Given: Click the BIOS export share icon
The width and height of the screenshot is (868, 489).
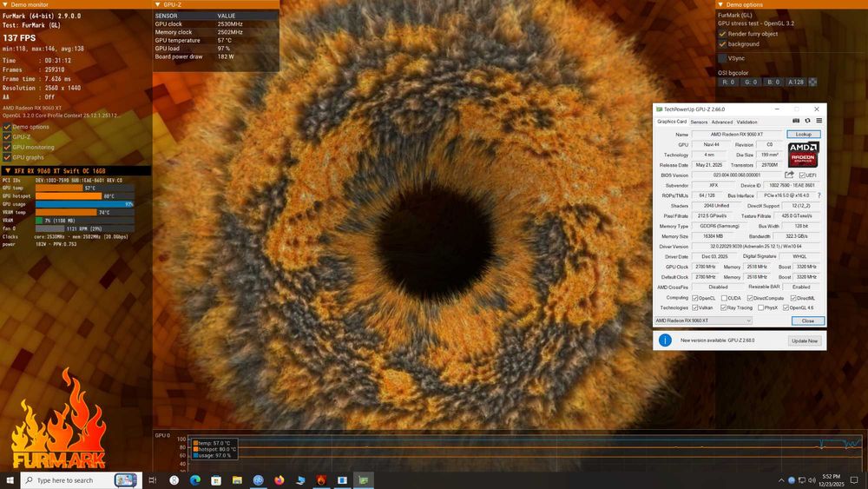Looking at the screenshot, I should [789, 175].
